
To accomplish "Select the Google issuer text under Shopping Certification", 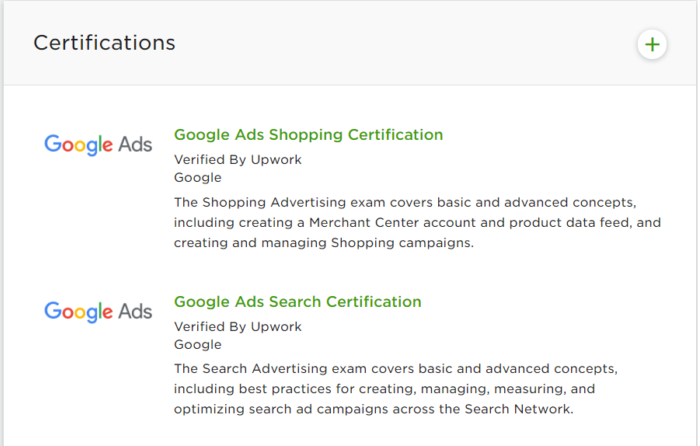I will coord(197,178).
